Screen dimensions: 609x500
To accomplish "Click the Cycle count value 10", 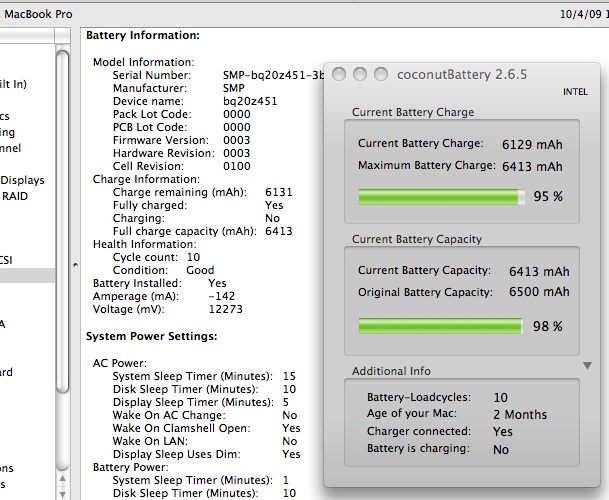I will click(x=193, y=257).
